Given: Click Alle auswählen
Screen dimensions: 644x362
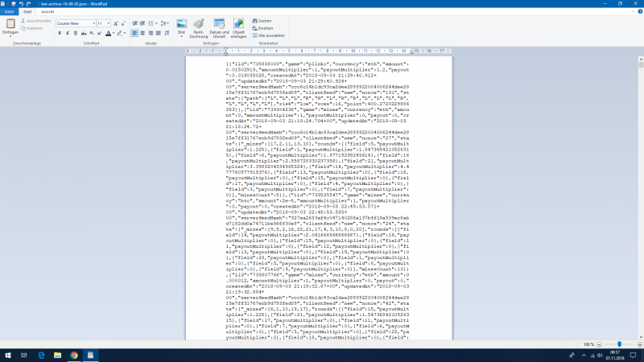Looking at the screenshot, I should click(x=269, y=35).
